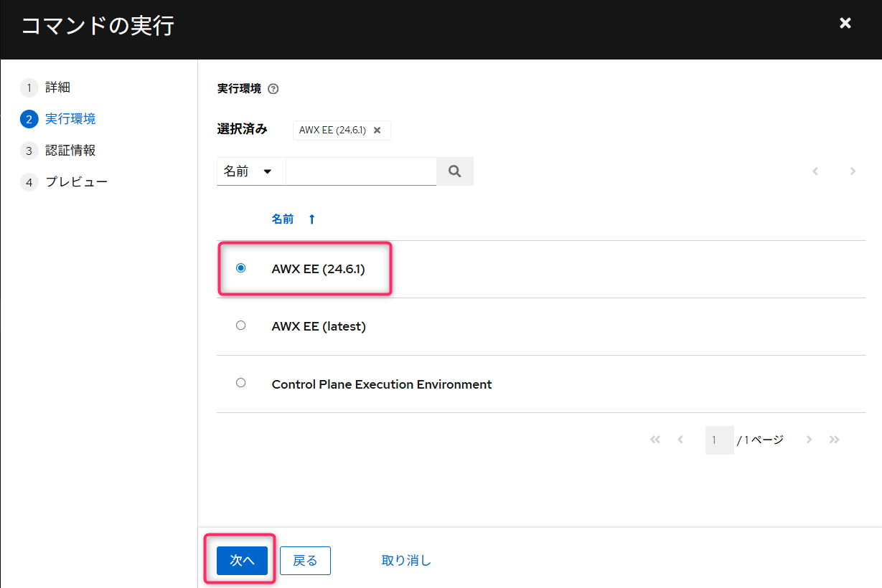Go to the first page of the list
This screenshot has width=882, height=588.
point(655,440)
